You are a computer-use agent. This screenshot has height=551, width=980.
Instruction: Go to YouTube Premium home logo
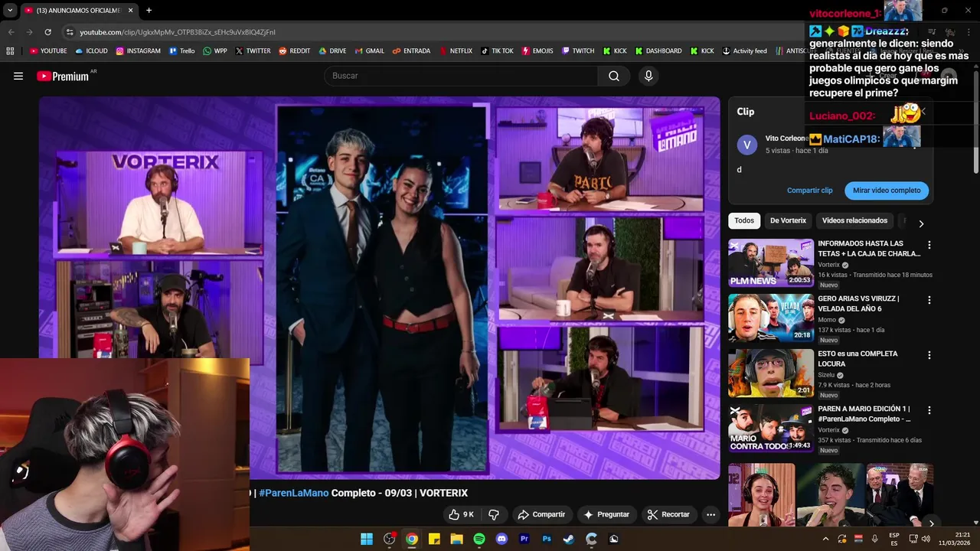point(63,76)
